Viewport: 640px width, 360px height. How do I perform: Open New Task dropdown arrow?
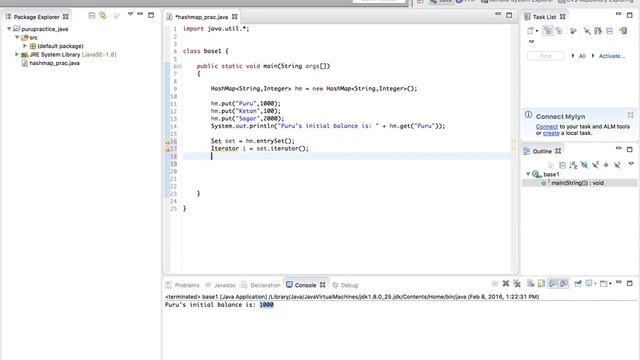click(x=537, y=31)
